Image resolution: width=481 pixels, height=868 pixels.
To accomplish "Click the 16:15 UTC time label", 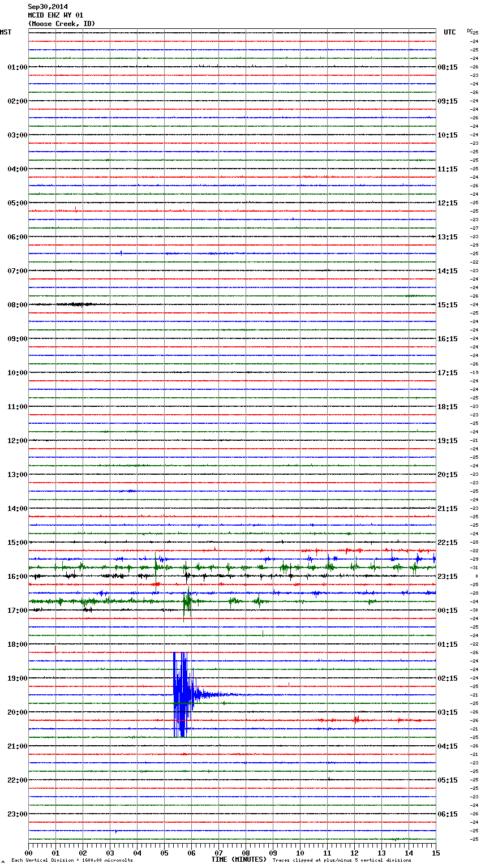I will tap(448, 339).
